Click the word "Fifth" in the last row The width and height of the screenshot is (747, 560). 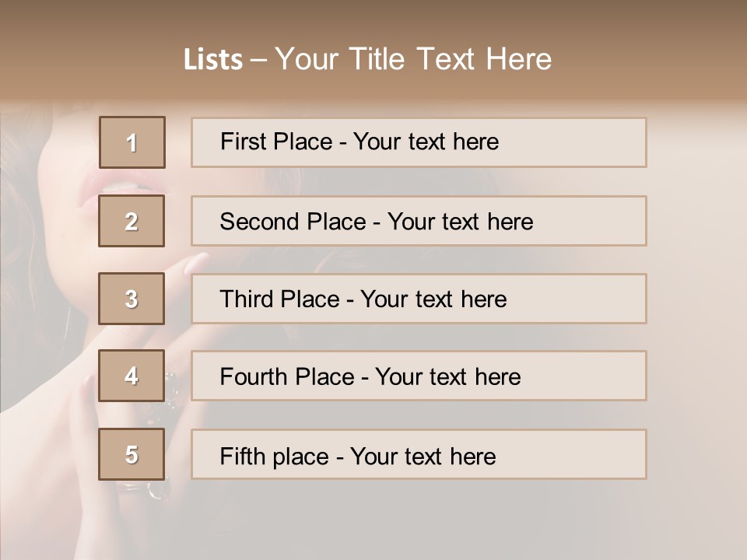243,456
